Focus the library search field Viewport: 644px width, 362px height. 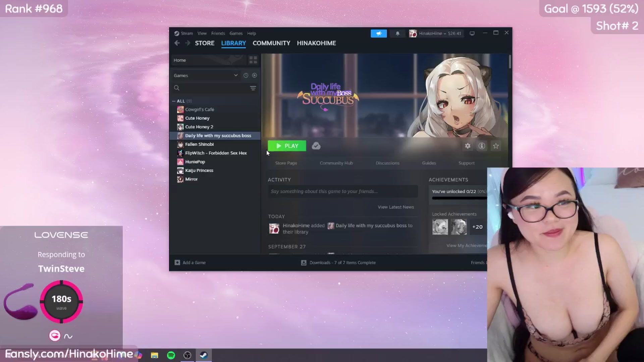tap(214, 88)
